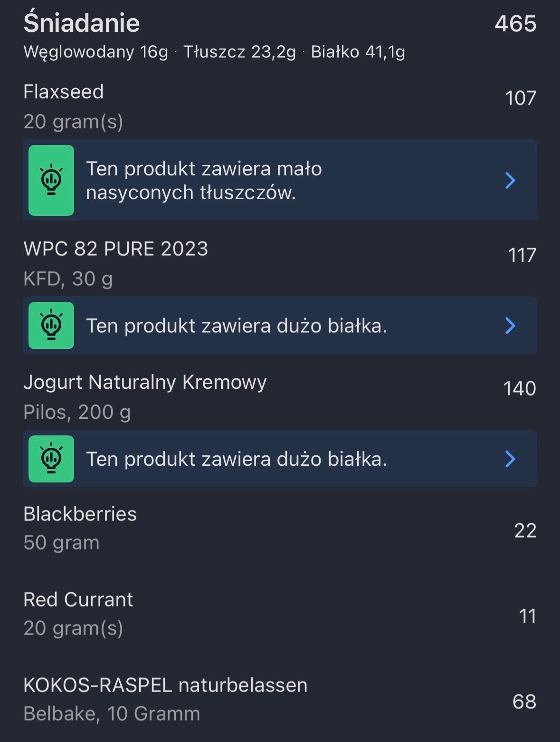Tap the lightbulb icon under WPC 82 PURE
This screenshot has height=742, width=560.
click(x=51, y=326)
